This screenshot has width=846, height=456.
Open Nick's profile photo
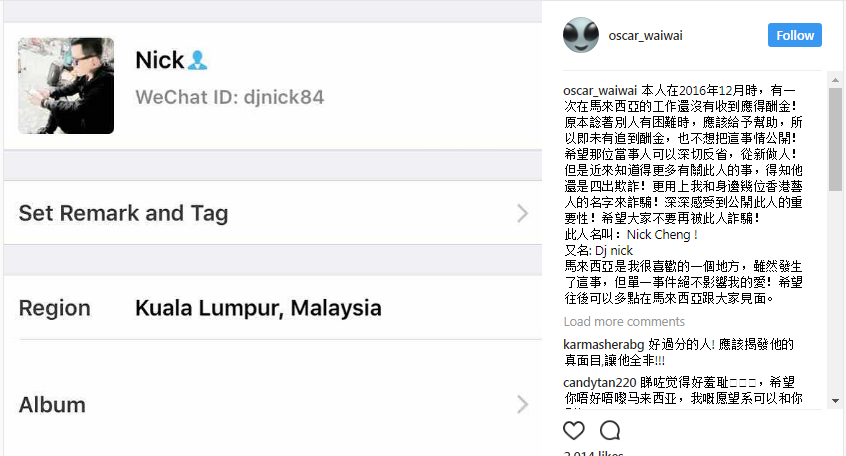point(66,85)
